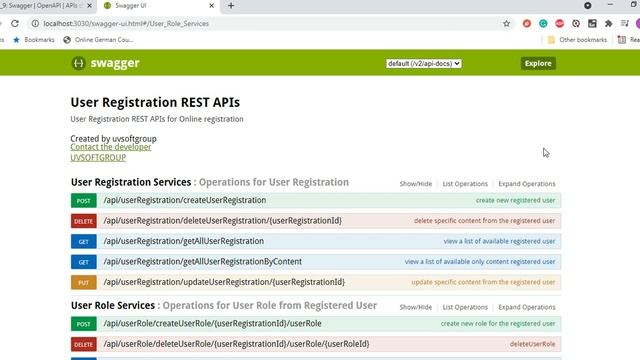This screenshot has height=360, width=640.
Task: Click 'update specific content from the registered user'
Action: coord(483,282)
